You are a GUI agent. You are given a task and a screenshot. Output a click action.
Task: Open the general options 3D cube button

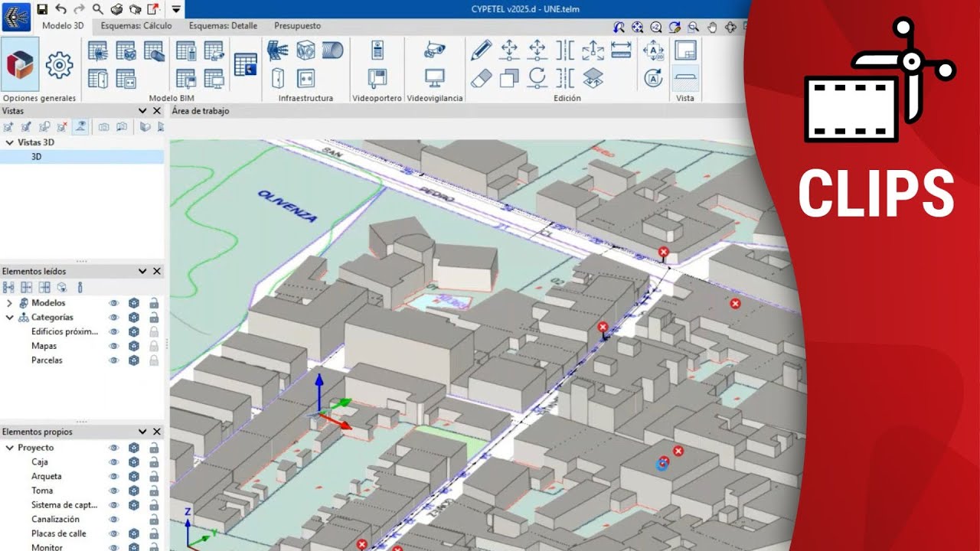21,65
